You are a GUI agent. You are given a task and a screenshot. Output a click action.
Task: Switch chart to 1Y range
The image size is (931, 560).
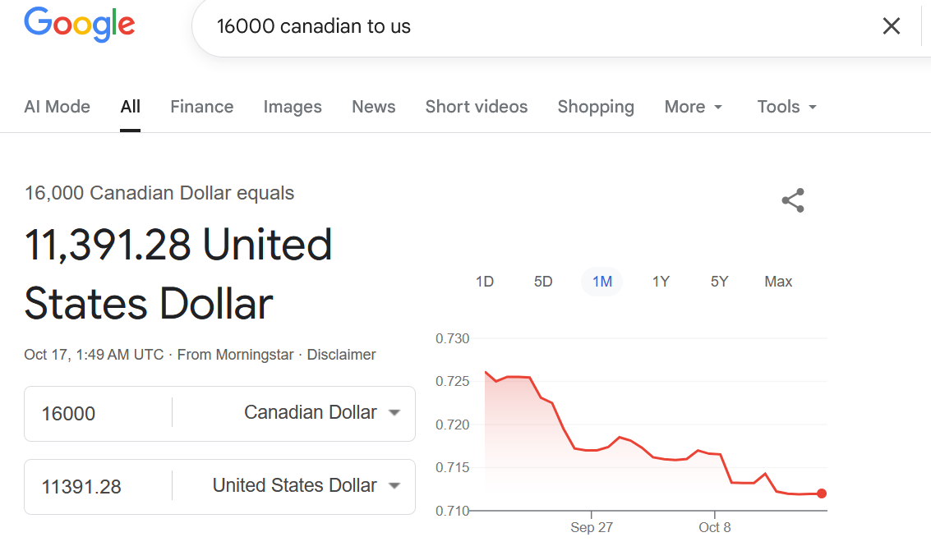click(x=661, y=282)
